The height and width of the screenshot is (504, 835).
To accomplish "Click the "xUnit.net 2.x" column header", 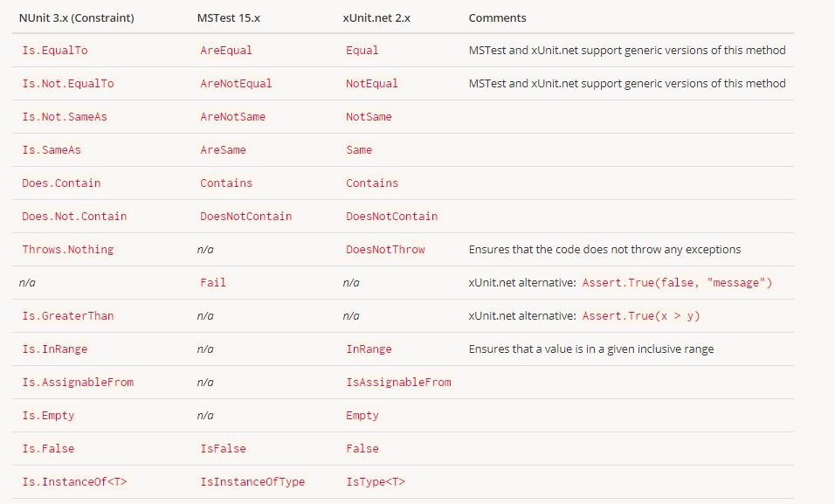I will (x=379, y=17).
